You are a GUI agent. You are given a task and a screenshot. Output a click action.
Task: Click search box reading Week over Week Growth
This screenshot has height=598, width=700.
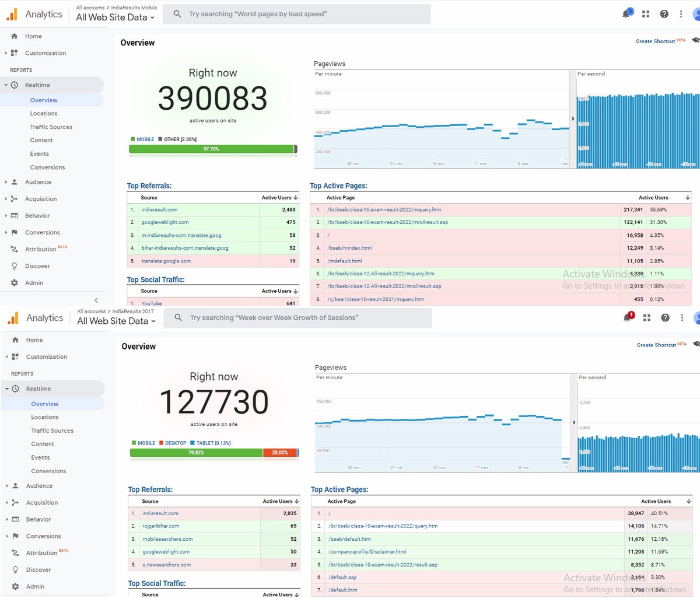pyautogui.click(x=297, y=318)
